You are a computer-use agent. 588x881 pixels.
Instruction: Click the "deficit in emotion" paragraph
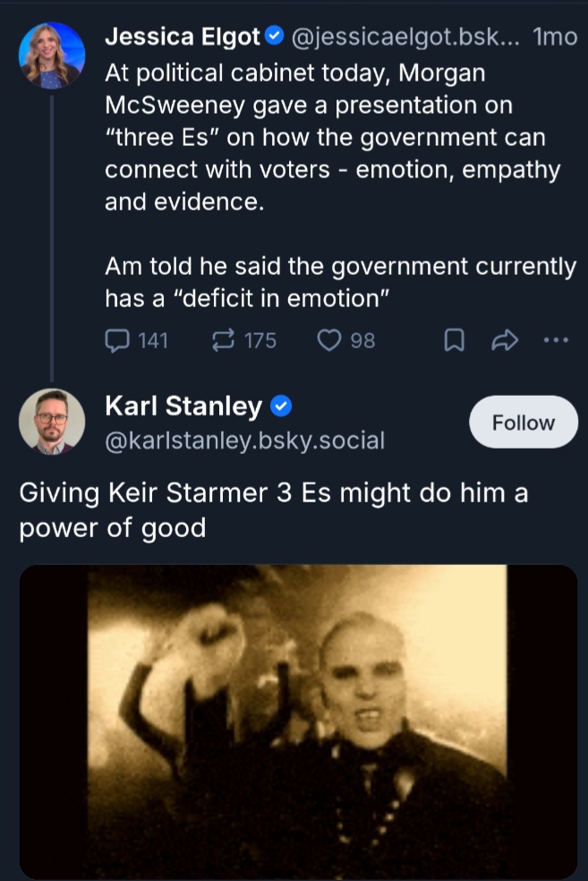340,282
